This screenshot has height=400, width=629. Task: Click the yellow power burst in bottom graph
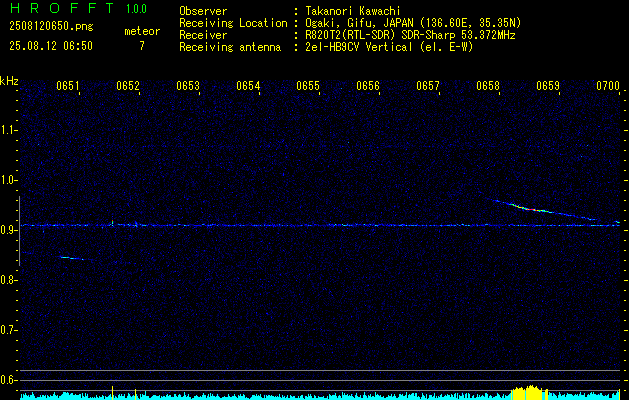point(529,392)
